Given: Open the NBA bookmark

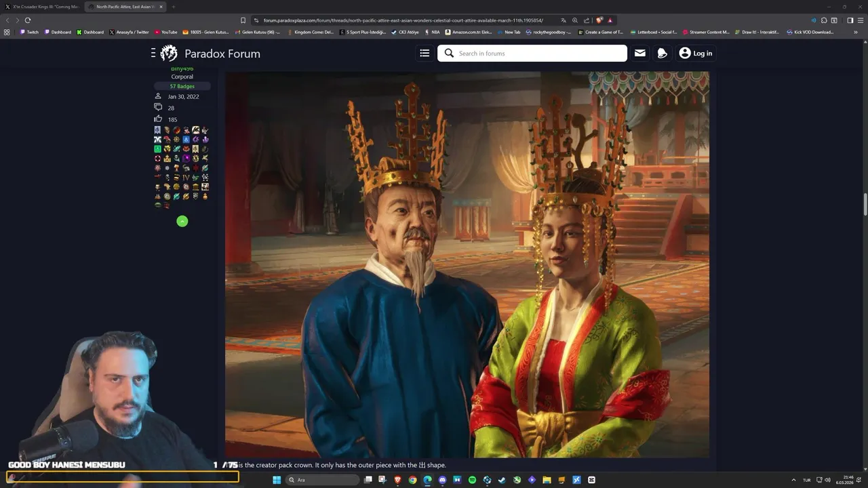Looking at the screenshot, I should point(433,32).
